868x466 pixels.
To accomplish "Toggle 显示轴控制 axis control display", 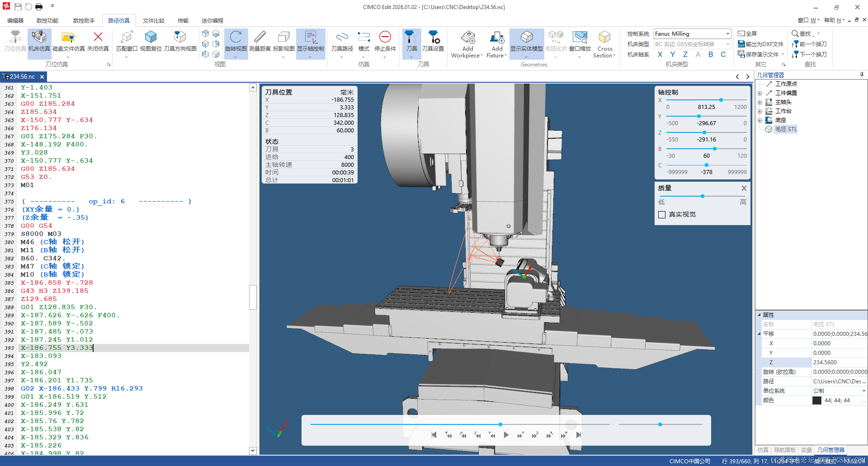I will (x=311, y=44).
